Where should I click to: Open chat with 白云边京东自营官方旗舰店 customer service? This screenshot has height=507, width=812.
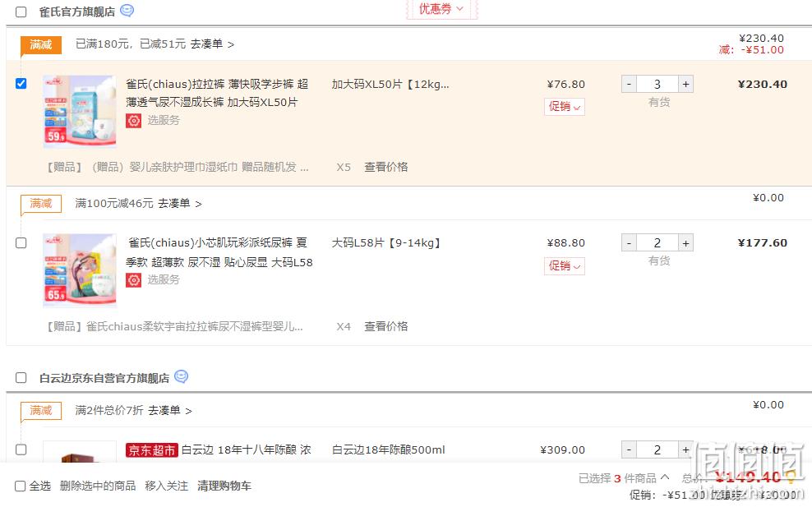coord(182,376)
